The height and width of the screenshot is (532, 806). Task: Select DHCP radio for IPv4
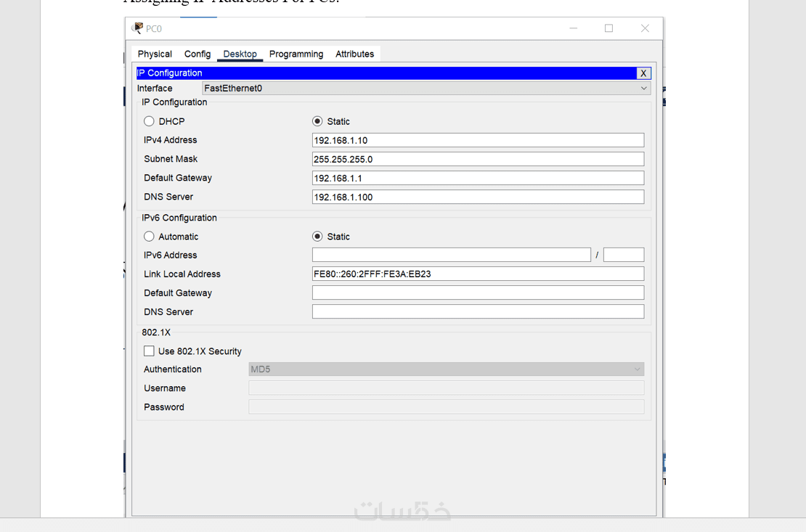tap(149, 121)
